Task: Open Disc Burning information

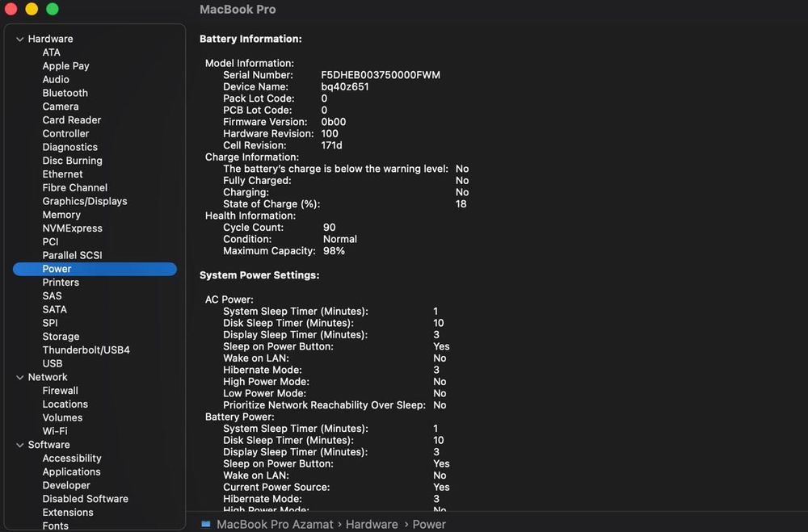Action: (72, 161)
